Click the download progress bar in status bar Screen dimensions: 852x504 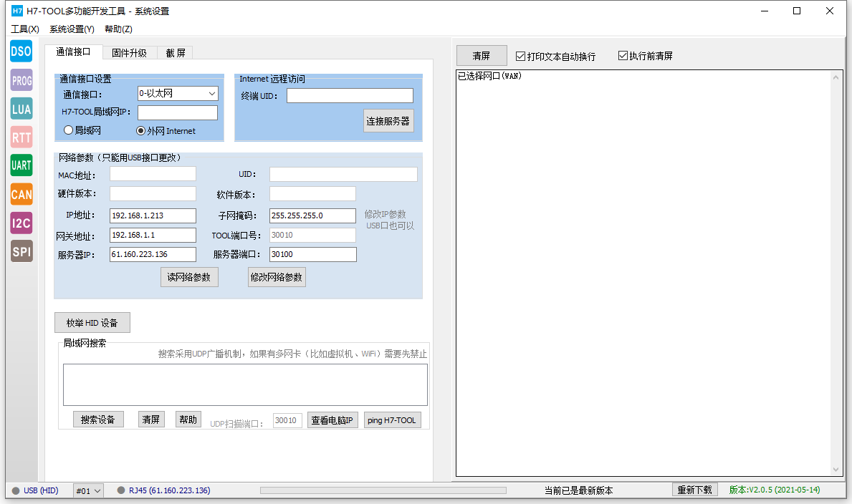pyautogui.click(x=383, y=490)
